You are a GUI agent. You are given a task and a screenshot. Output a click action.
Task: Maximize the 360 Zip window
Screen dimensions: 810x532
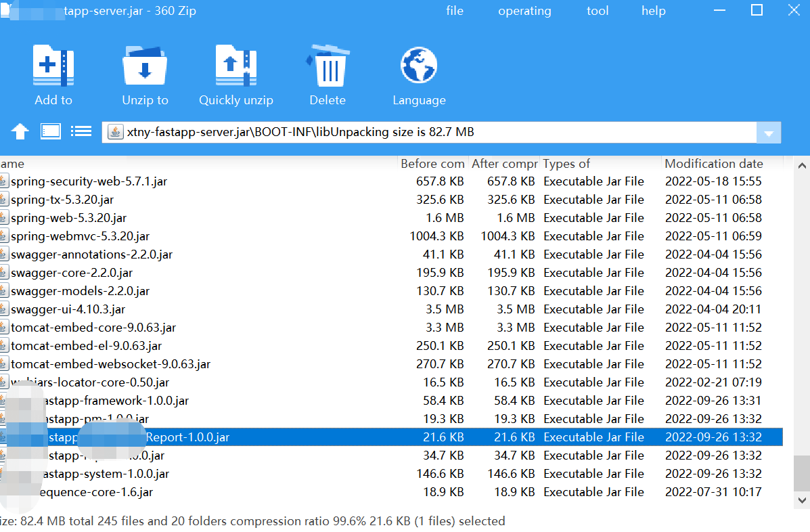[757, 9]
